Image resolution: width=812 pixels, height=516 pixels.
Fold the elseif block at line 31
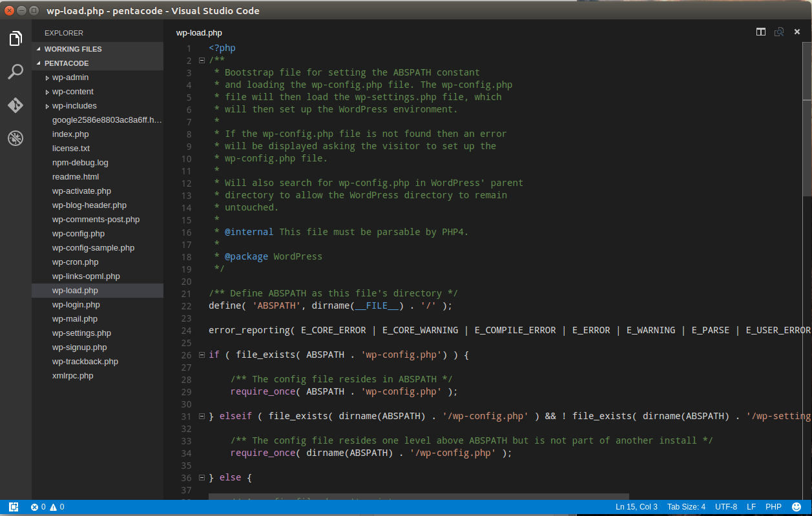pyautogui.click(x=202, y=416)
